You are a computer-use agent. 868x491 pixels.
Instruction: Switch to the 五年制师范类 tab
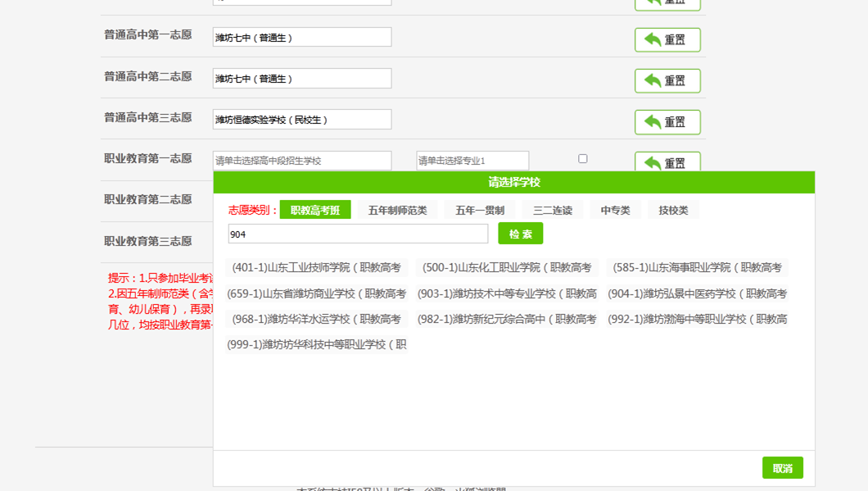click(397, 210)
